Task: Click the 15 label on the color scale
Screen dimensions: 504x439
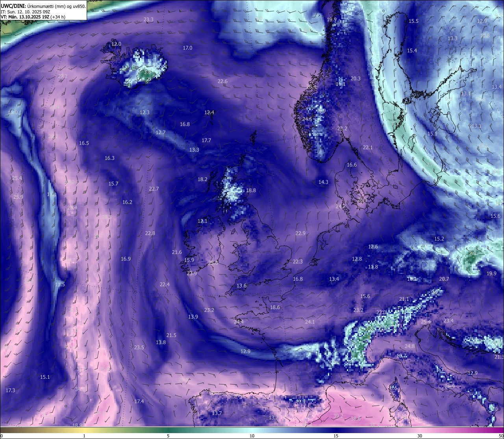Action: click(336, 436)
